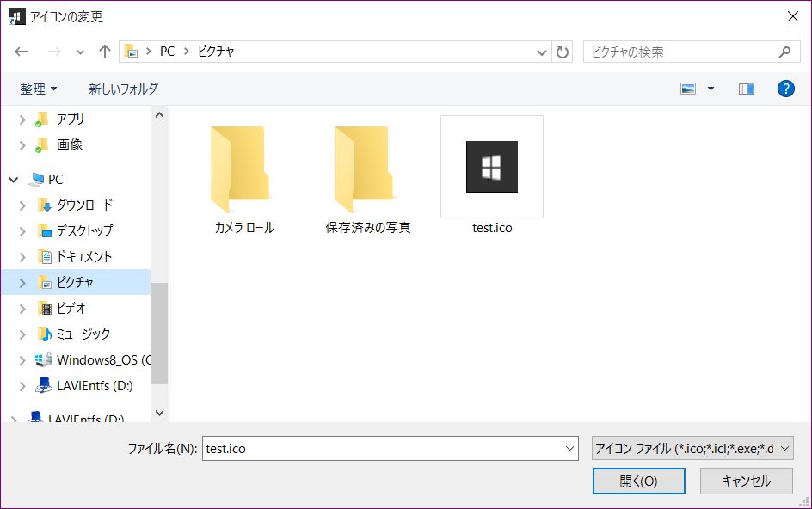Image resolution: width=812 pixels, height=509 pixels.
Task: Open the 整理 menu
Action: (39, 89)
